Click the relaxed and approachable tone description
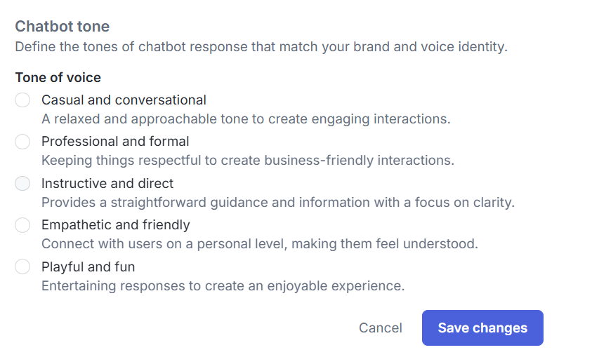 click(x=246, y=119)
